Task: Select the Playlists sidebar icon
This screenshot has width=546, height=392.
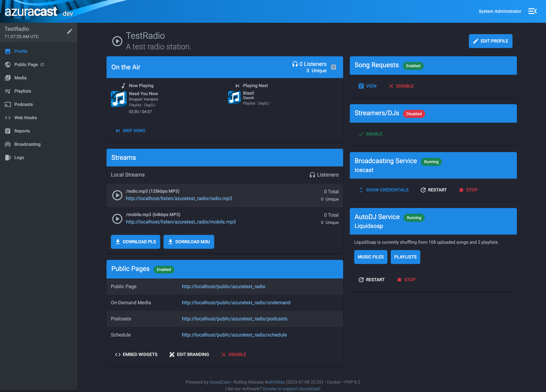Action: (8, 91)
